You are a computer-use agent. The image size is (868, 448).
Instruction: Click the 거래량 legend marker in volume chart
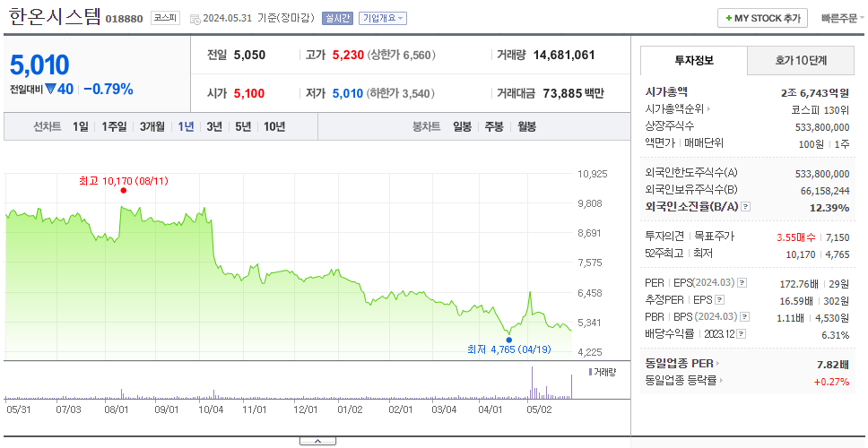tap(590, 371)
